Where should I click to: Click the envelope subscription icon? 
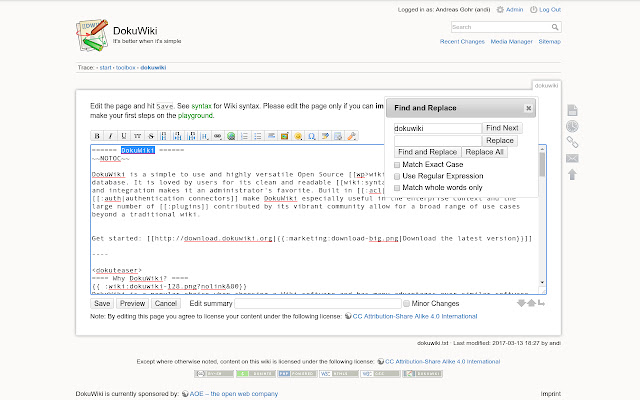572,158
